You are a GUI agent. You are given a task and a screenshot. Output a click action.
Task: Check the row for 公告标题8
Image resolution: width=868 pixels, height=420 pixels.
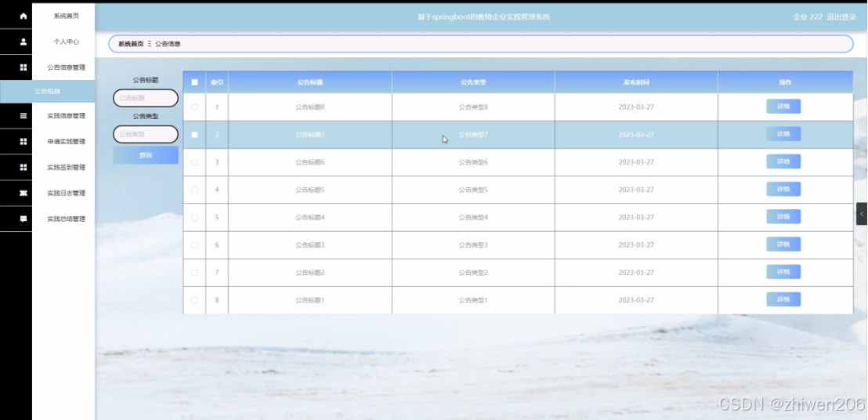coord(194,107)
